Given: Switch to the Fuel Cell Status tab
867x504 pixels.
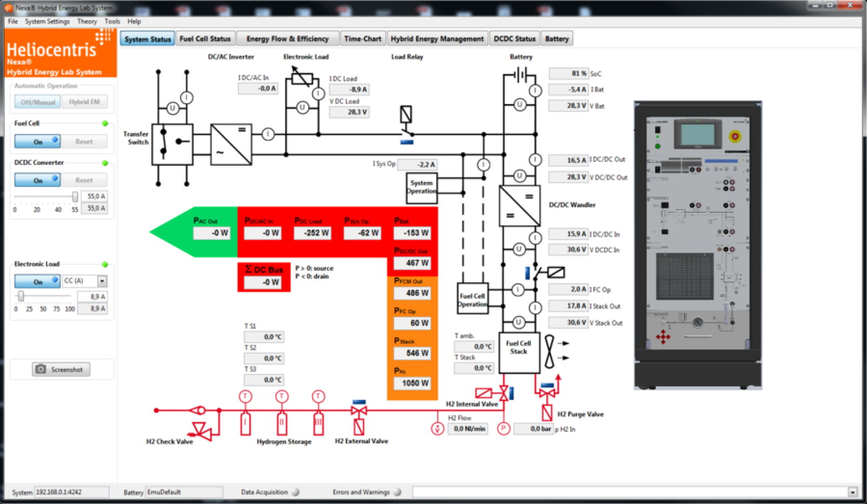Looking at the screenshot, I should [x=205, y=39].
